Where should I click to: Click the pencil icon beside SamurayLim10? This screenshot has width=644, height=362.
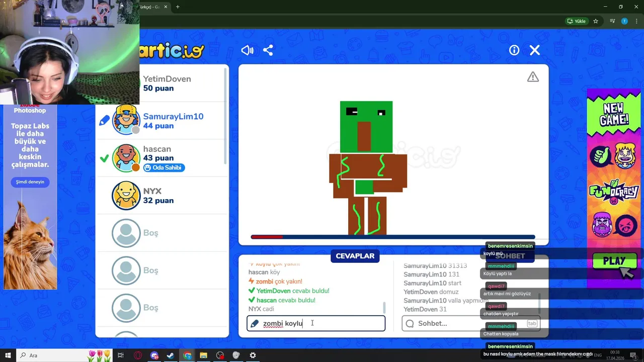coord(104,121)
